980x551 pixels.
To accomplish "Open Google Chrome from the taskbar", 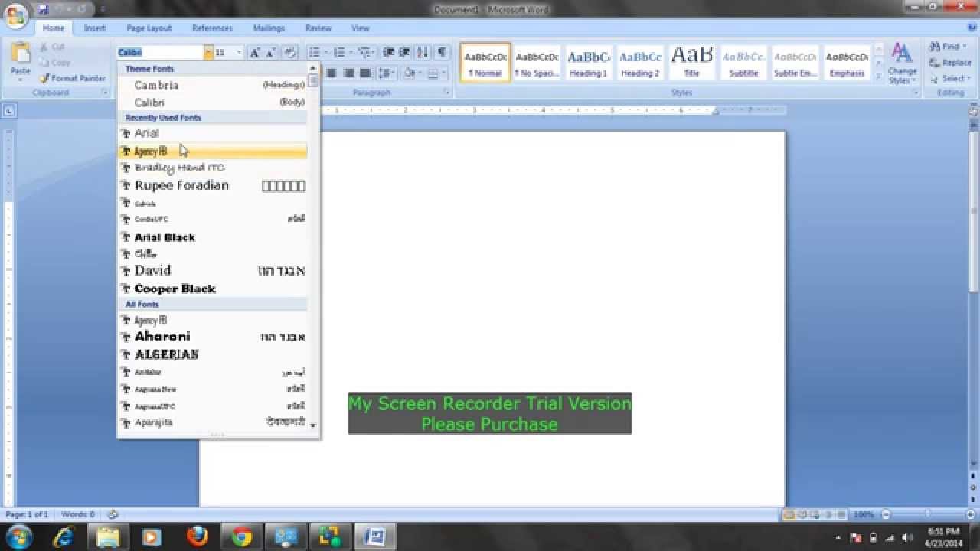I will [x=242, y=537].
